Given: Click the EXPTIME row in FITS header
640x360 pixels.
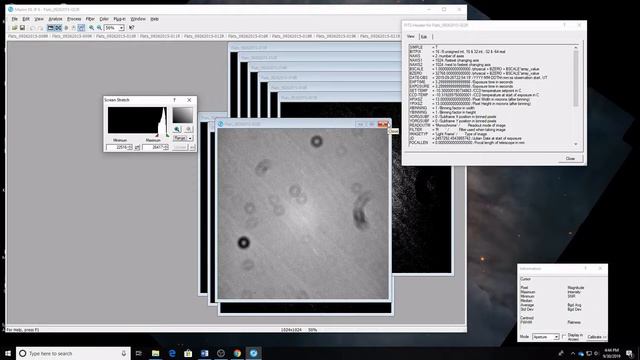Looking at the screenshot, I should (461, 82).
